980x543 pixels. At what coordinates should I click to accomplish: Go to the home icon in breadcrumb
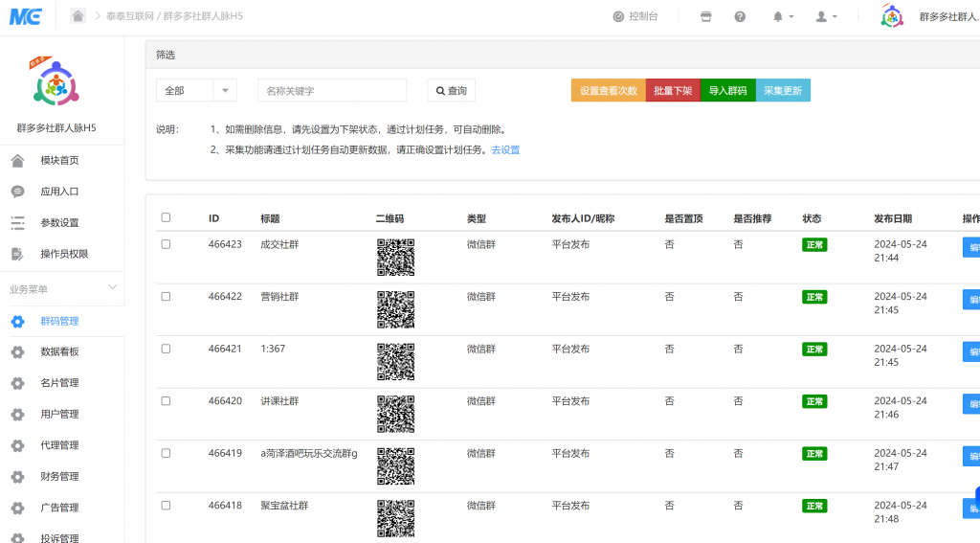click(x=78, y=15)
